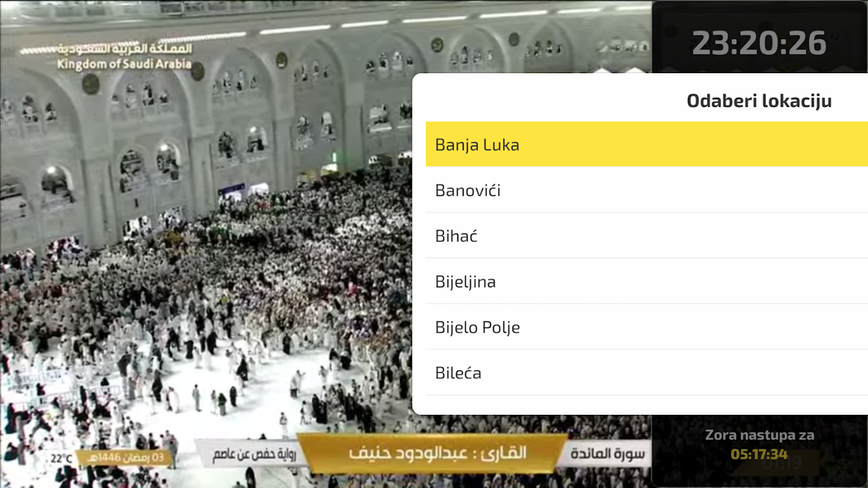868x488 pixels.
Task: Click the Zora nastupa za label
Action: click(x=759, y=435)
